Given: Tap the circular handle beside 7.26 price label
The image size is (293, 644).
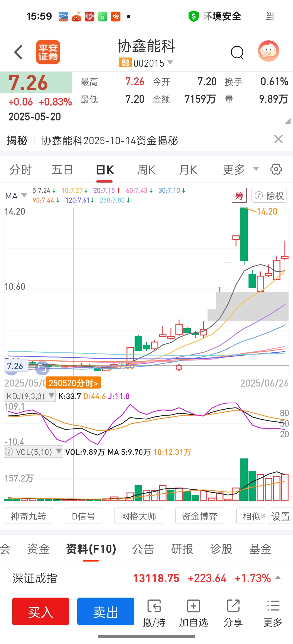Looking at the screenshot, I should 42,368.
